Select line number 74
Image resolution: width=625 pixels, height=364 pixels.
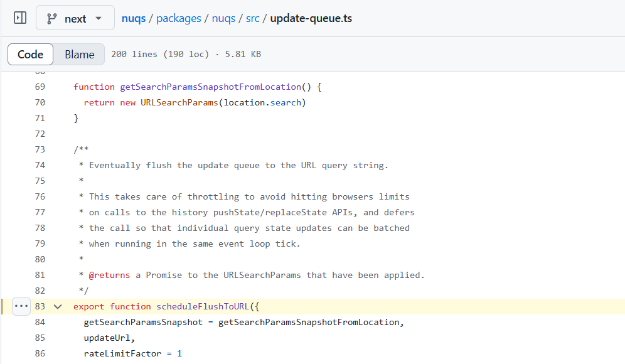pyautogui.click(x=40, y=165)
